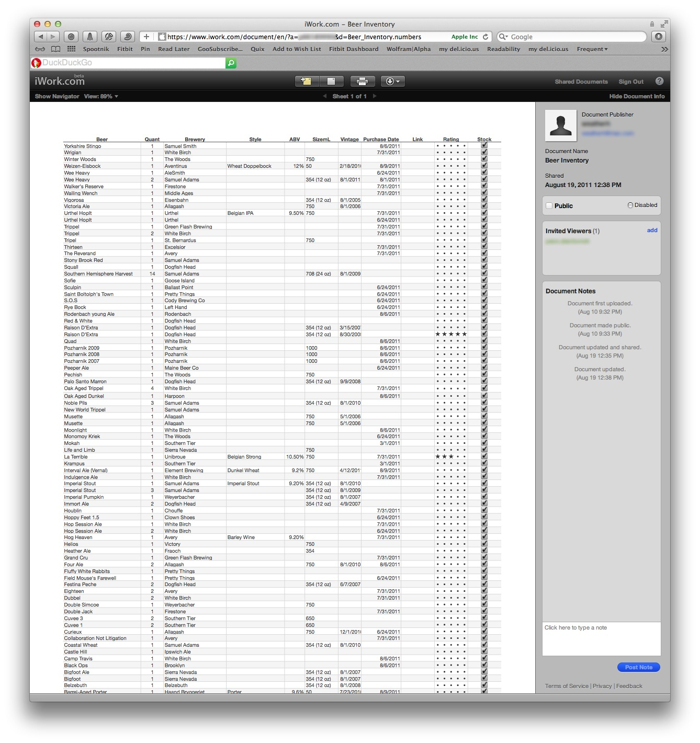Open the Add to Wish List bookmark

coord(297,49)
